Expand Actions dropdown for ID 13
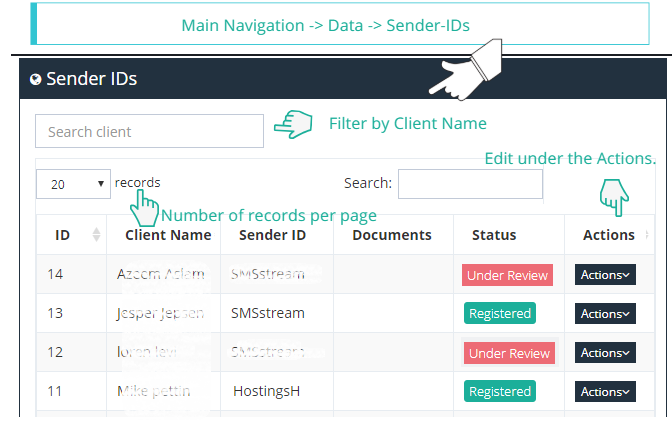 (x=605, y=313)
